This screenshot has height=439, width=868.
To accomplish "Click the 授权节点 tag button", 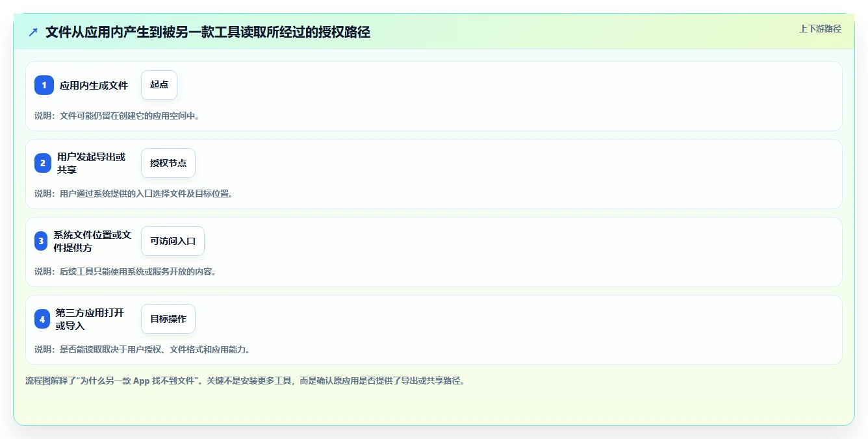I will [x=168, y=163].
